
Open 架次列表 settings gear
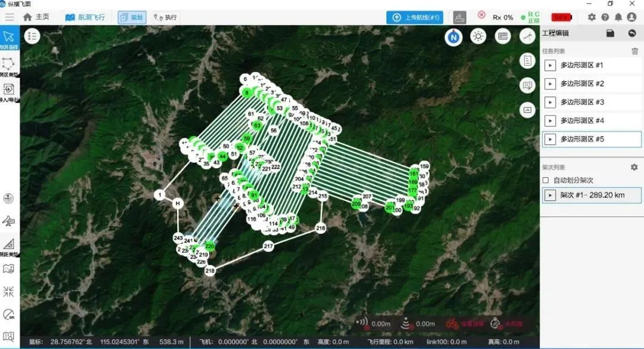[x=634, y=167]
